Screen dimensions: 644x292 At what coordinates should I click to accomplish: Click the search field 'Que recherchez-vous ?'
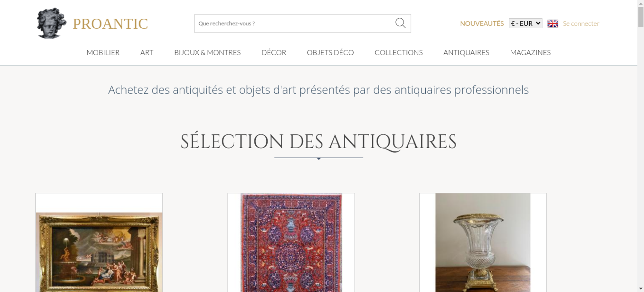click(x=293, y=23)
